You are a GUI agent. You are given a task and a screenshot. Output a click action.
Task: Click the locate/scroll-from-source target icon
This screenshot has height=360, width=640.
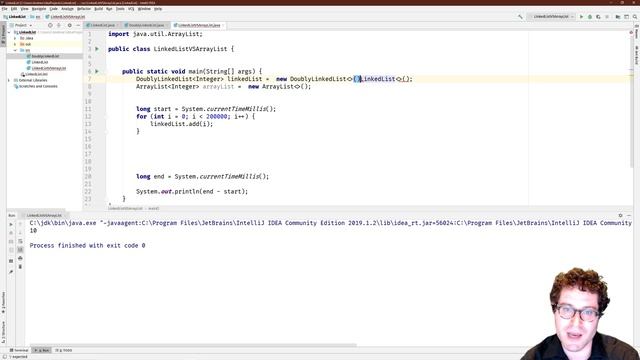50,25
